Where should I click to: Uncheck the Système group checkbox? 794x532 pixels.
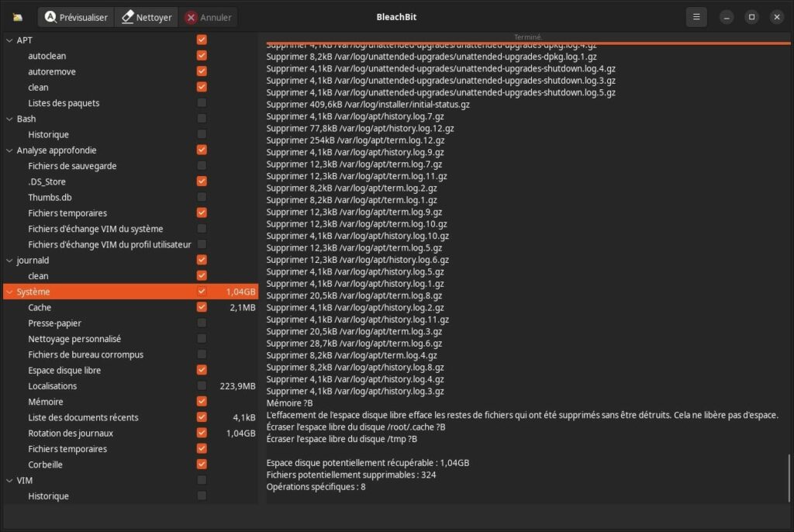tap(202, 291)
